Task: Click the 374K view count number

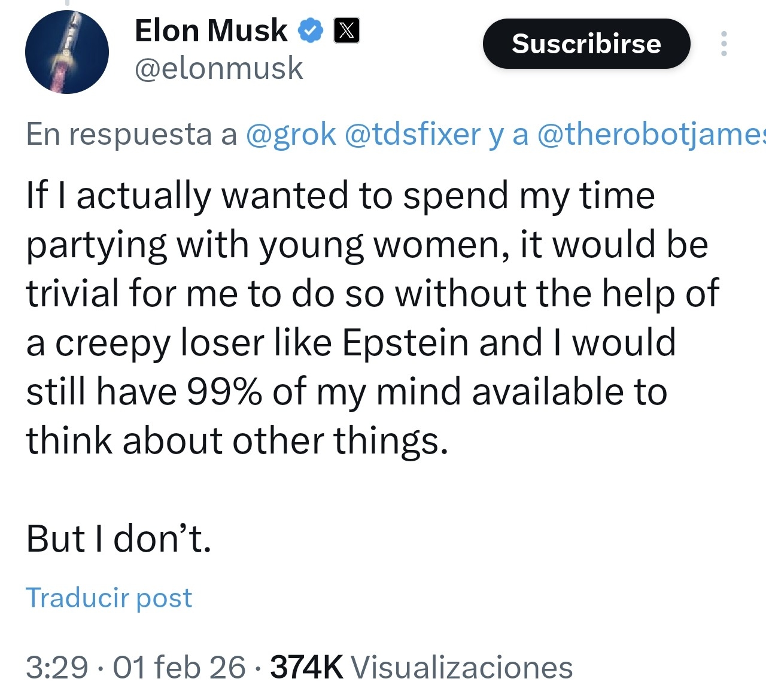Action: 306,667
